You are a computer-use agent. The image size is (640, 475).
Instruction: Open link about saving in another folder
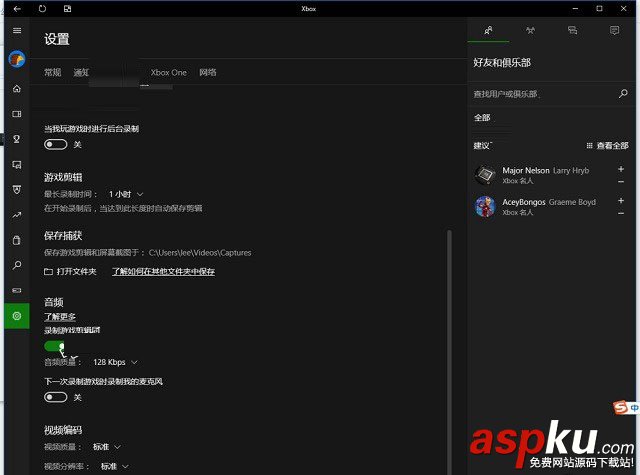163,271
